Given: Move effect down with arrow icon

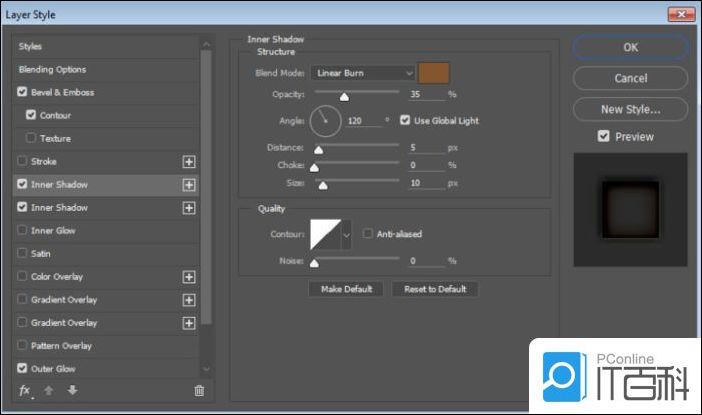Looking at the screenshot, I should coord(73,390).
